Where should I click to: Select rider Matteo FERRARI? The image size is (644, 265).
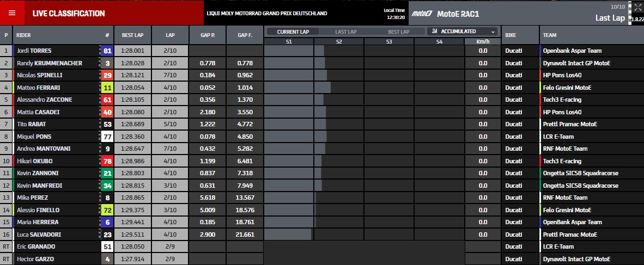(39, 88)
